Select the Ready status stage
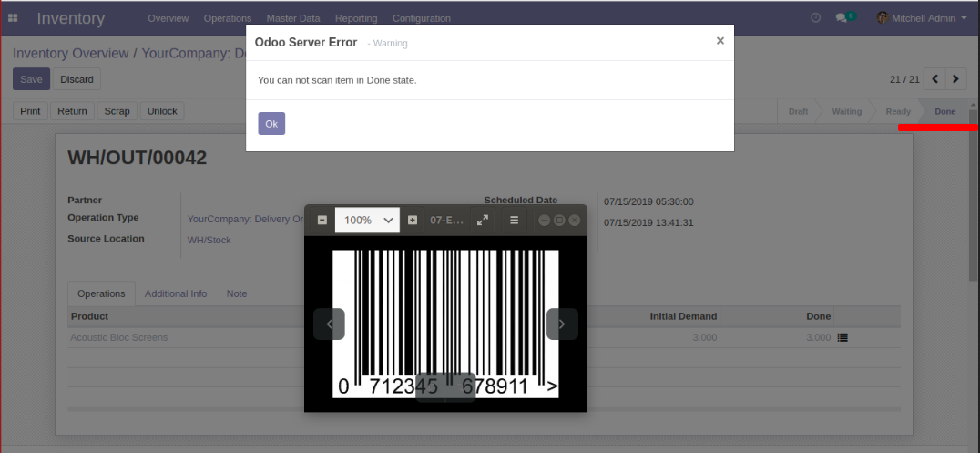 tap(898, 111)
